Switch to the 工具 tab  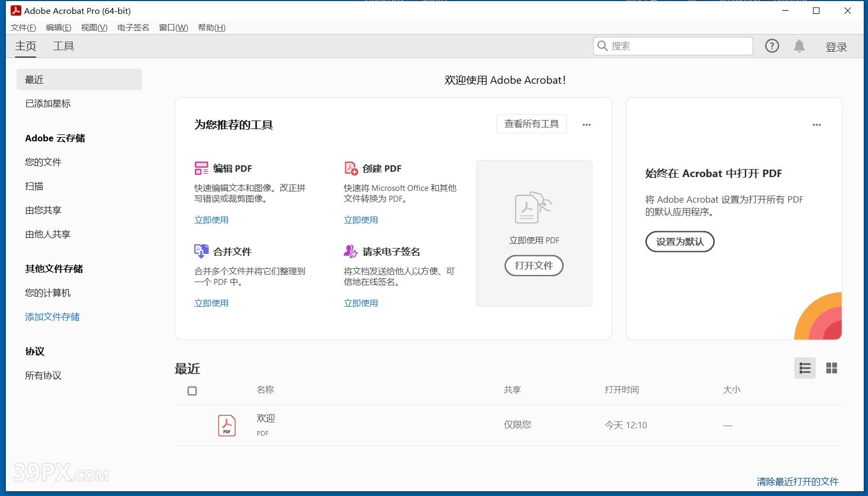tap(64, 46)
